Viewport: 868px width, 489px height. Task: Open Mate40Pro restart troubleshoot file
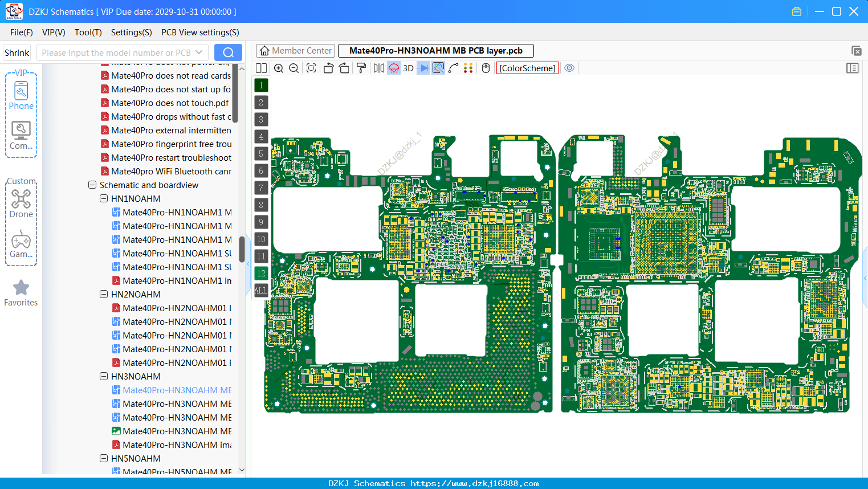(x=166, y=158)
